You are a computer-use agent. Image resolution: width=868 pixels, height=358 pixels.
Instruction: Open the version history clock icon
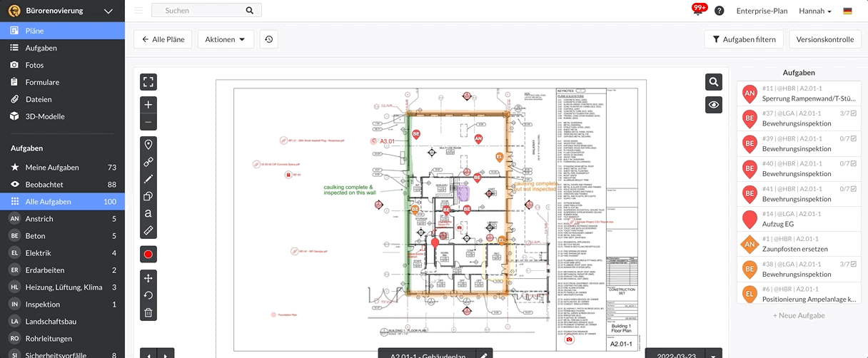tap(268, 39)
